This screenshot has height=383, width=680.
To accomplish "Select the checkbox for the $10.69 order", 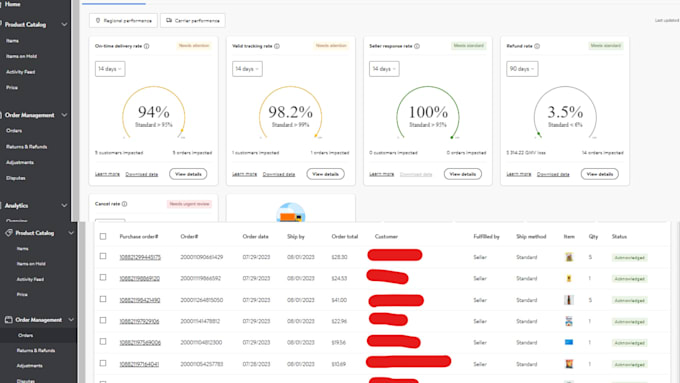I will [103, 363].
